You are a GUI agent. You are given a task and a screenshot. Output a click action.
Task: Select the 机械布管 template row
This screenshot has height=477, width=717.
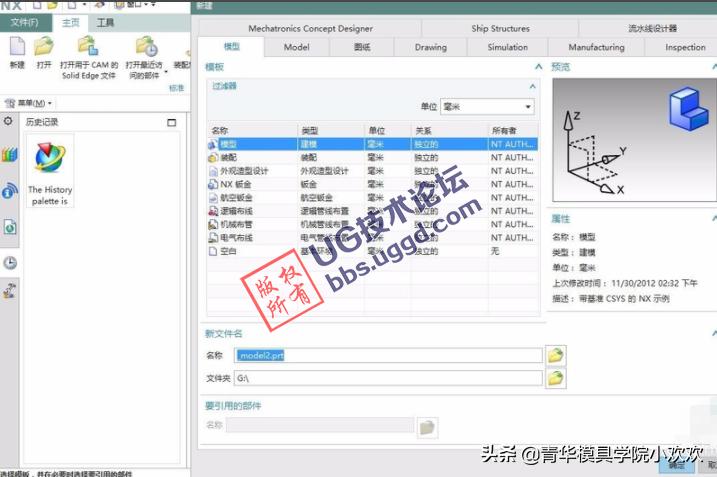tap(372, 225)
